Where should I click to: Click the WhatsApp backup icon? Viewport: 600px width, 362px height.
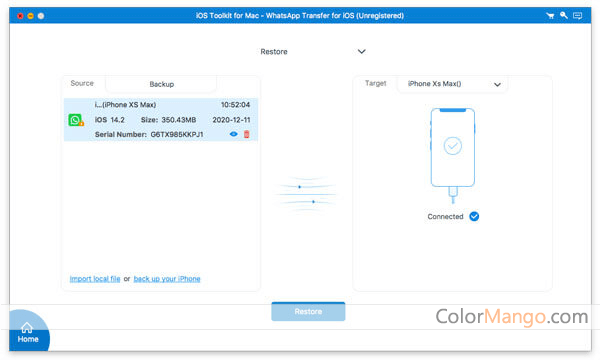click(x=76, y=120)
